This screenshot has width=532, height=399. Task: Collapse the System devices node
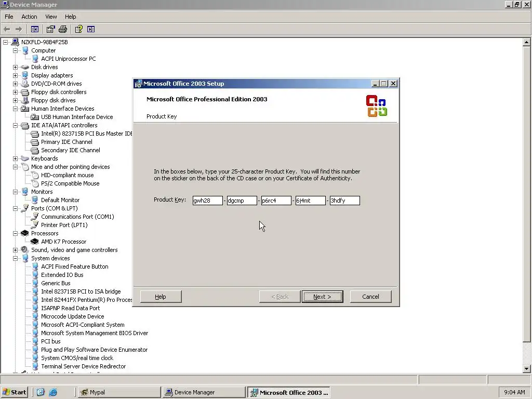click(x=15, y=258)
